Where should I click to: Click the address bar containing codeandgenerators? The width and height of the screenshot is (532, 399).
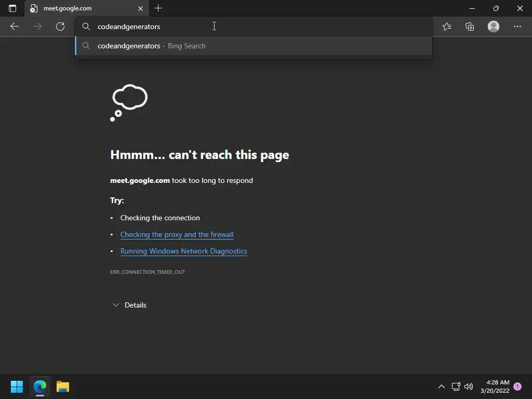coord(254,26)
